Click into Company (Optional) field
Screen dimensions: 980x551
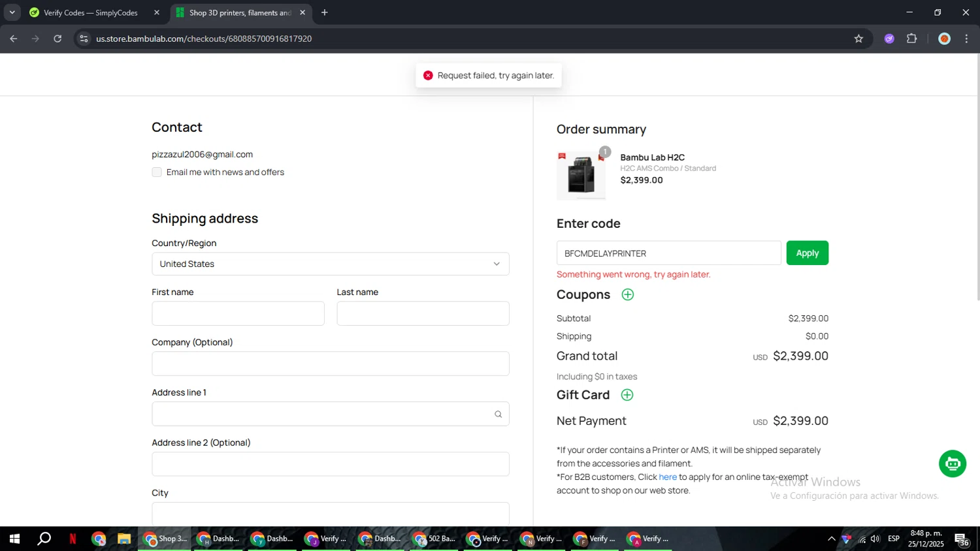coord(331,364)
